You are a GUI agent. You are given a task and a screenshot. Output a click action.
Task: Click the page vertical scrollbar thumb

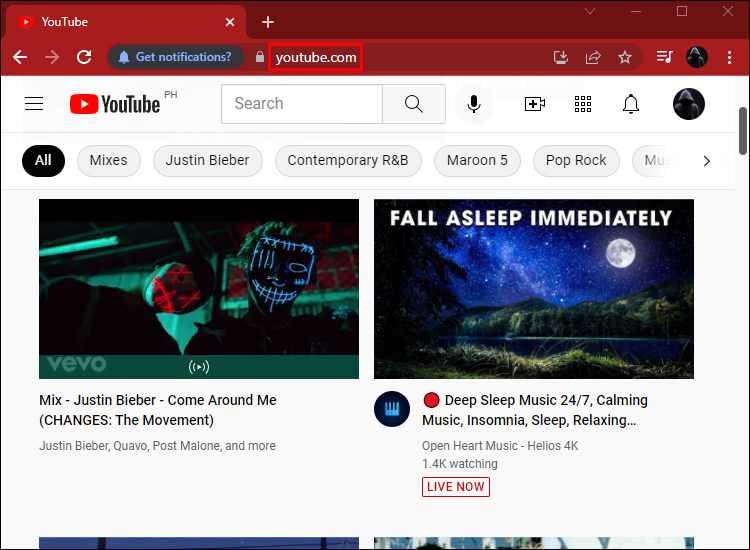(743, 131)
